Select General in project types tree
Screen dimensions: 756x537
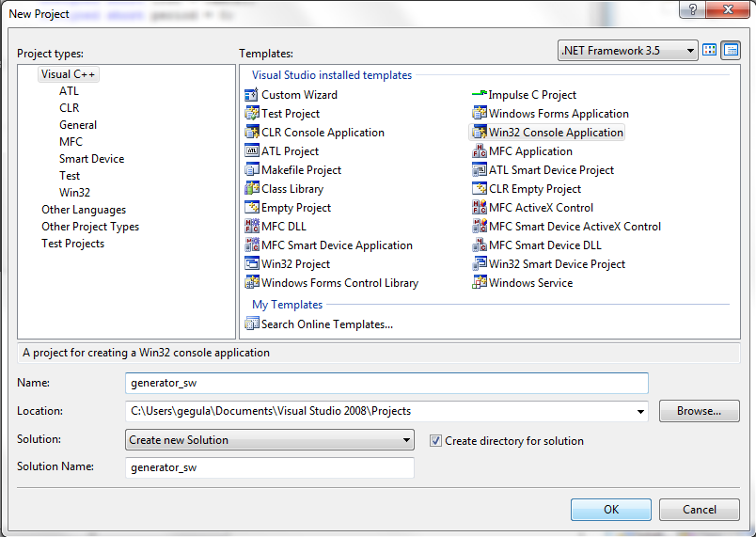click(78, 125)
